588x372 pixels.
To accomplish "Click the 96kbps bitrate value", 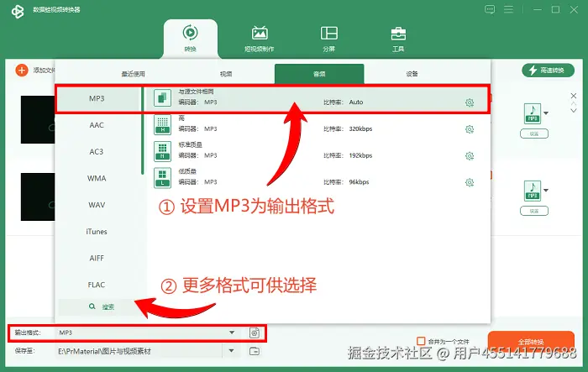I will point(359,182).
